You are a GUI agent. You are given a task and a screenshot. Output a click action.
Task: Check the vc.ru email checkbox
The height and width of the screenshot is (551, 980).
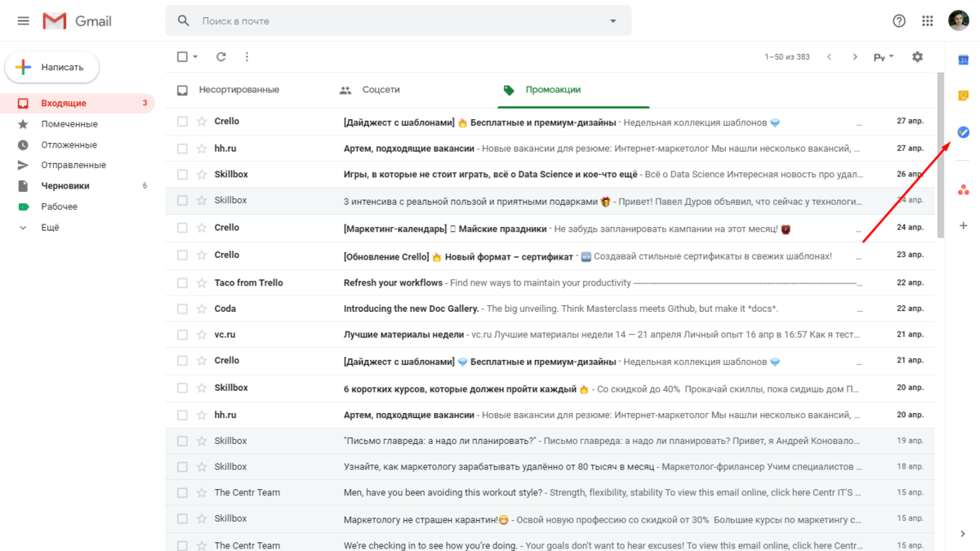tap(182, 335)
